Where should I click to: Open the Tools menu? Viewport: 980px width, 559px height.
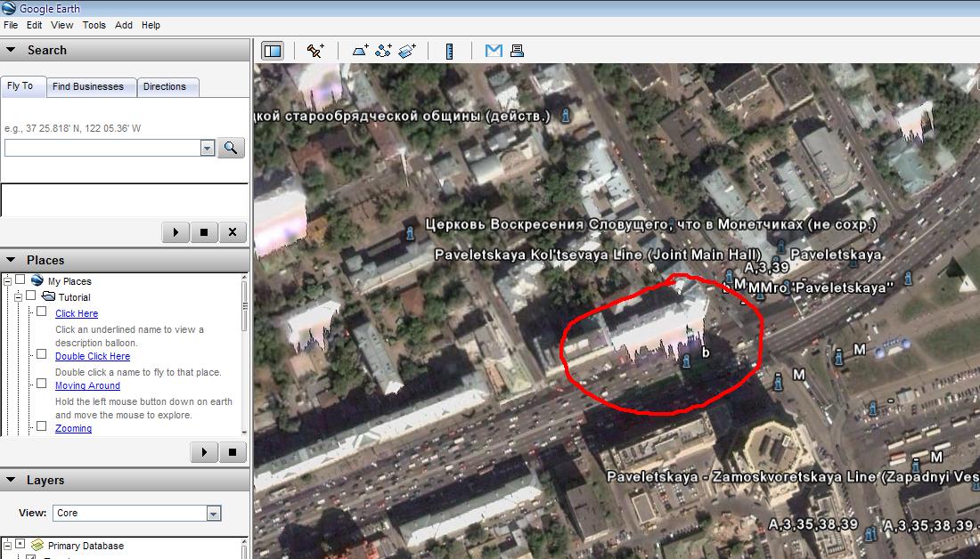pos(94,25)
